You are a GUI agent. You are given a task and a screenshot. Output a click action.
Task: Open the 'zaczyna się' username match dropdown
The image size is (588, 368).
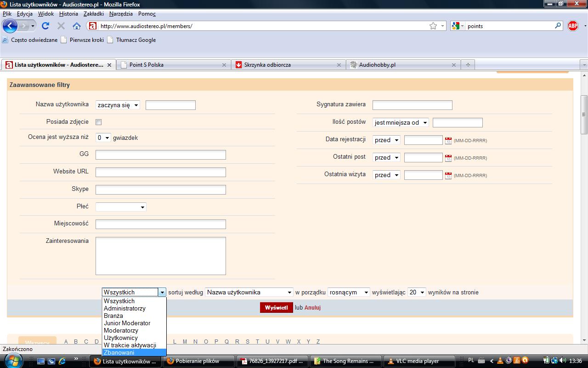[118, 105]
